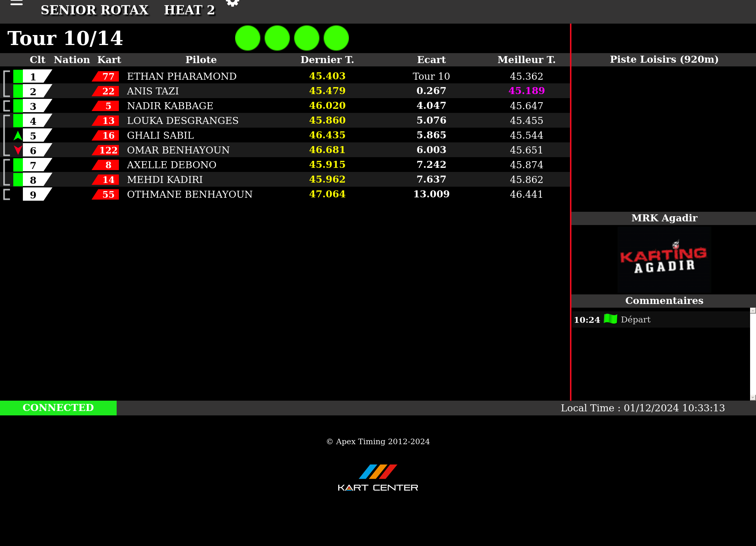
Task: Click red kart number 77 badge
Action: pyautogui.click(x=106, y=76)
